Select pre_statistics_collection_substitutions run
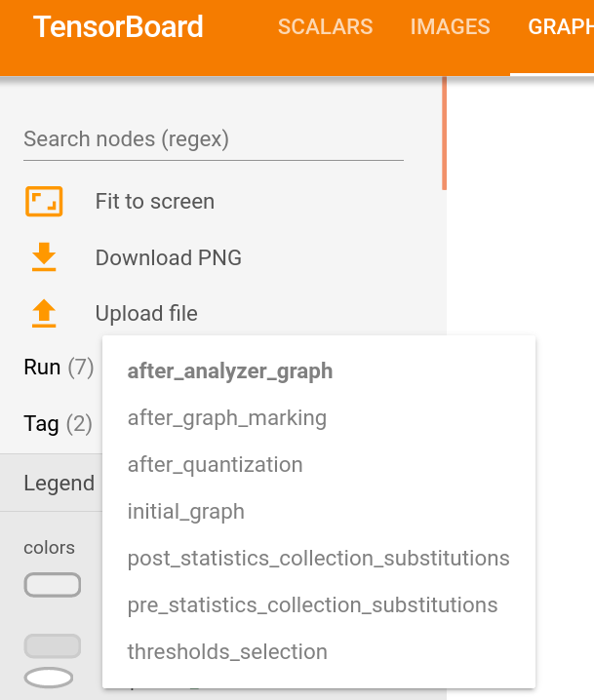Screen dimensions: 594x700 (319, 605)
